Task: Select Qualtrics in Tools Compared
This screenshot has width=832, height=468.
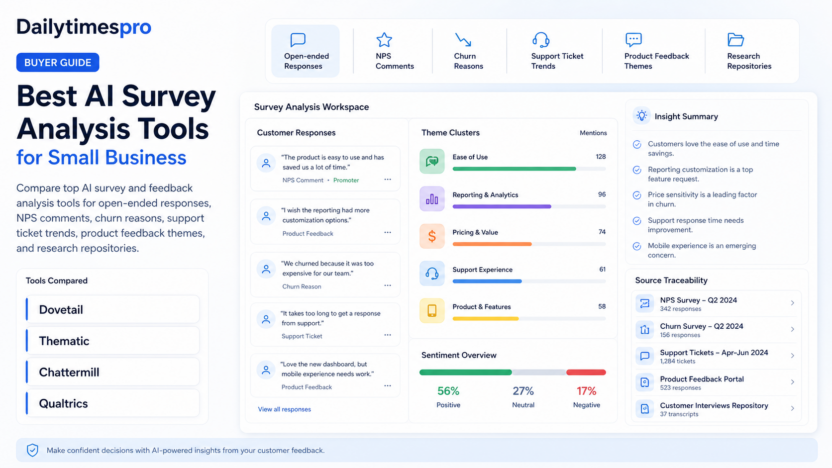Action: click(x=112, y=403)
